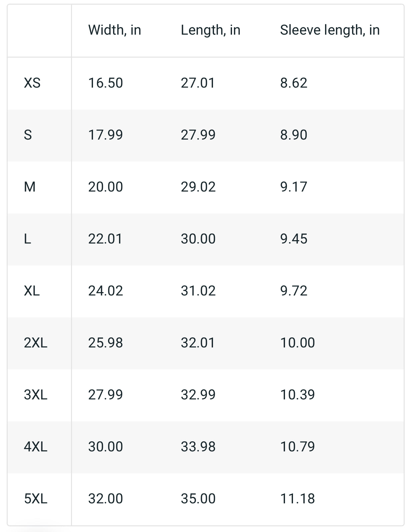Click the XL width value 24.02

click(105, 291)
